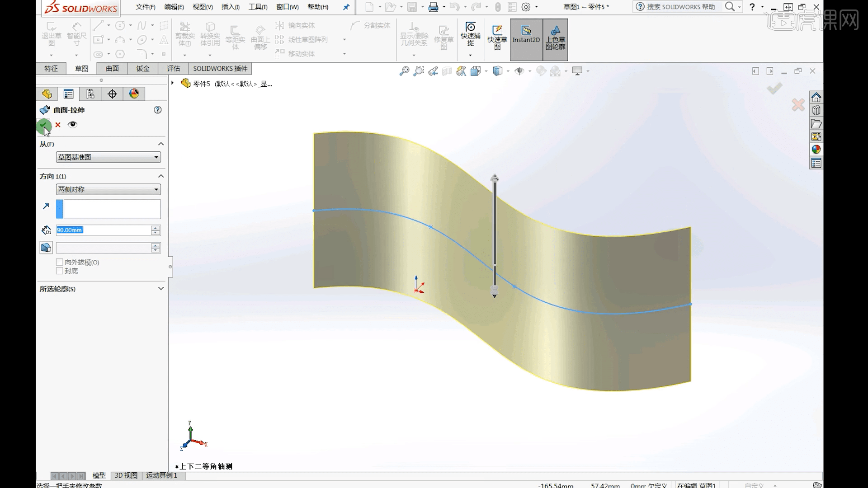Viewport: 868px width, 488px height.
Task: Click the search SOLIDWORKS help field
Action: pos(682,7)
